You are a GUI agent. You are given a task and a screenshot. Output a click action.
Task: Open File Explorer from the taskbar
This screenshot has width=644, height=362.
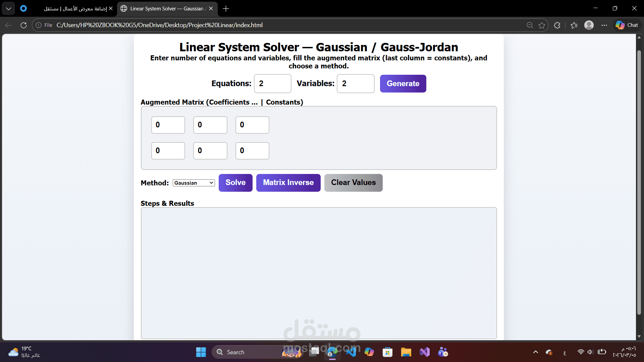pyautogui.click(x=406, y=352)
